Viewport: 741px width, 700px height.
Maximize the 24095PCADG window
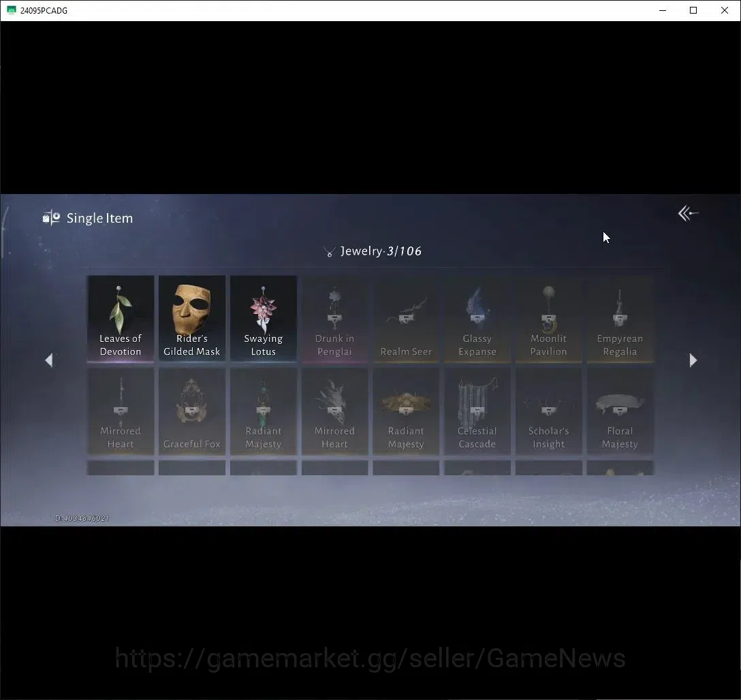pyautogui.click(x=693, y=10)
